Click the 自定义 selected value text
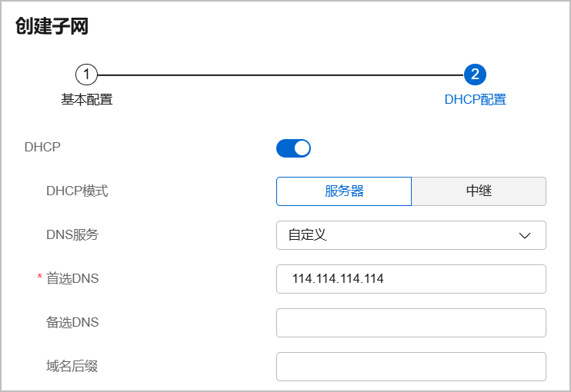 coord(307,235)
